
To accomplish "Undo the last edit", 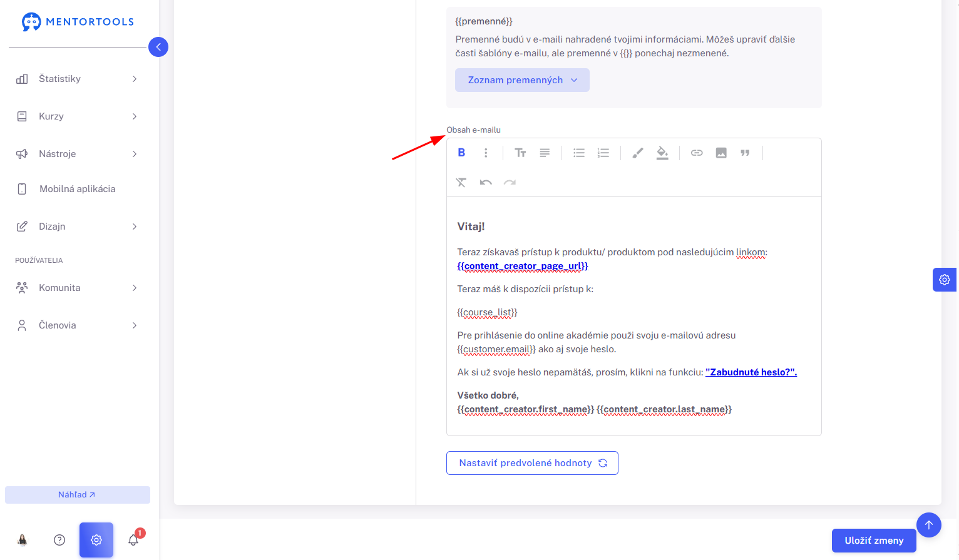I will coord(486,183).
